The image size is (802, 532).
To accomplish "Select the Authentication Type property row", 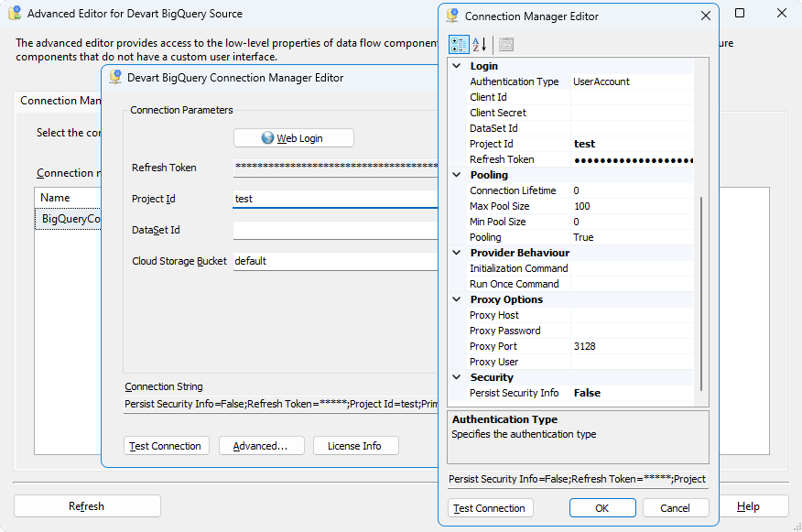I will pyautogui.click(x=515, y=81).
